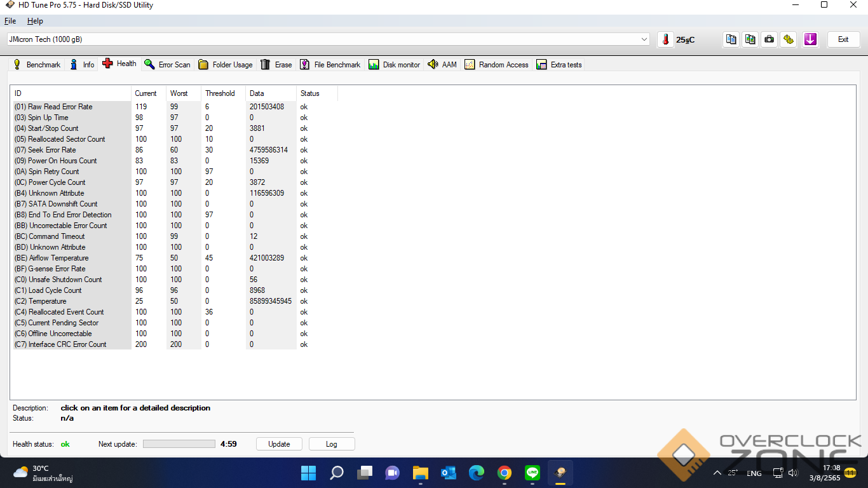
Task: Open File Explorer from the taskbar
Action: click(x=421, y=473)
